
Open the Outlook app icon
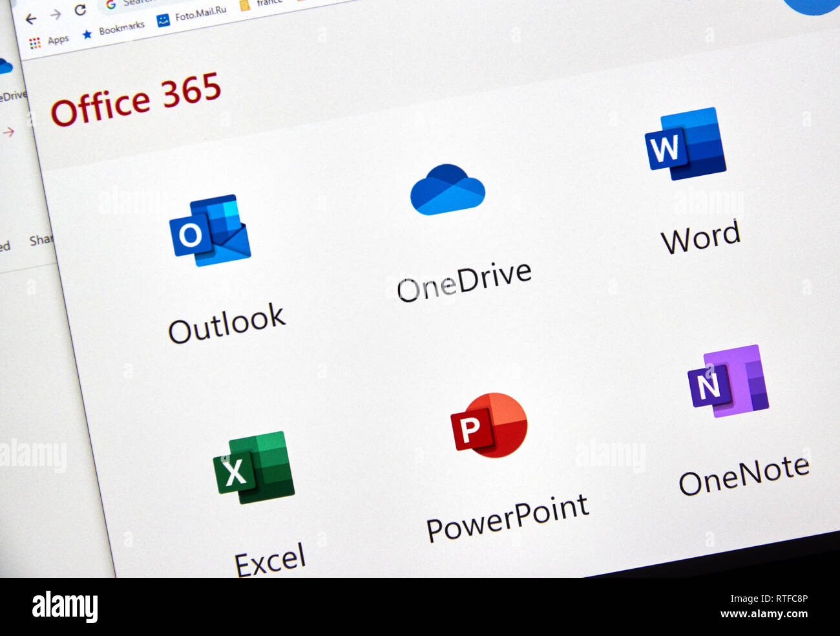point(210,231)
